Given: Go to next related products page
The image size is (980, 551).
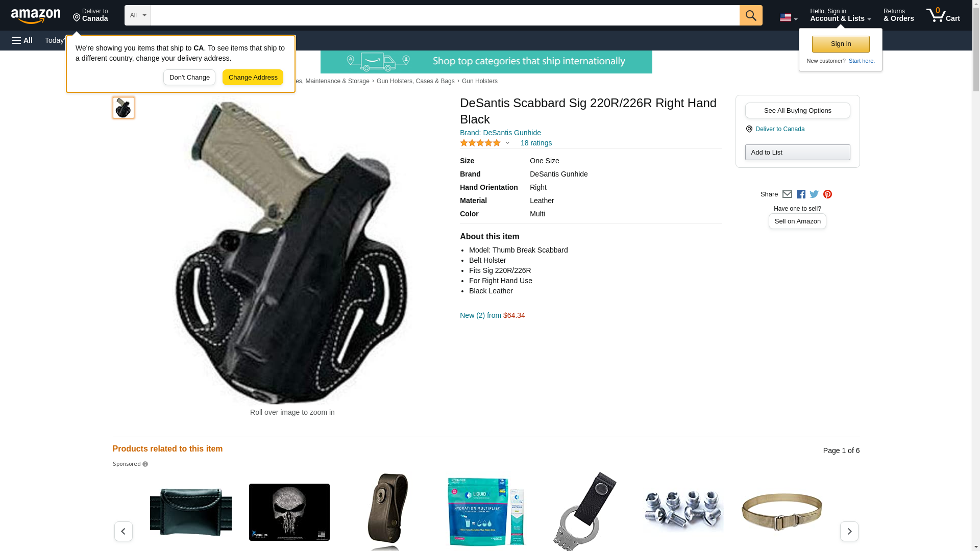Looking at the screenshot, I should [x=849, y=531].
